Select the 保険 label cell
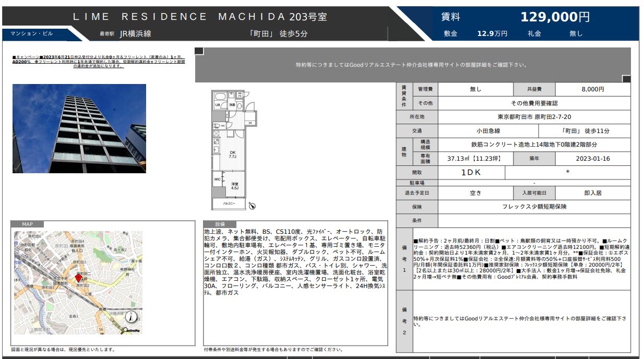 (416, 207)
